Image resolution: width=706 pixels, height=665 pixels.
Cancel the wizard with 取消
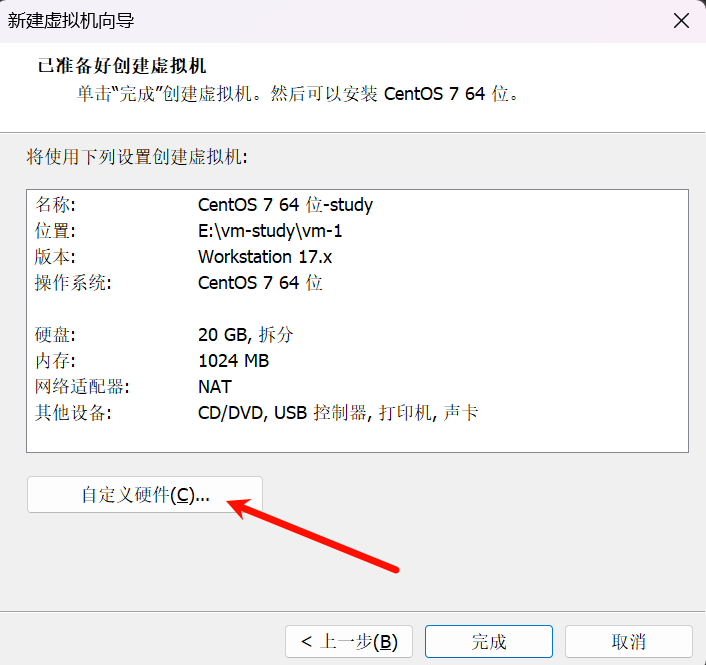pyautogui.click(x=629, y=641)
